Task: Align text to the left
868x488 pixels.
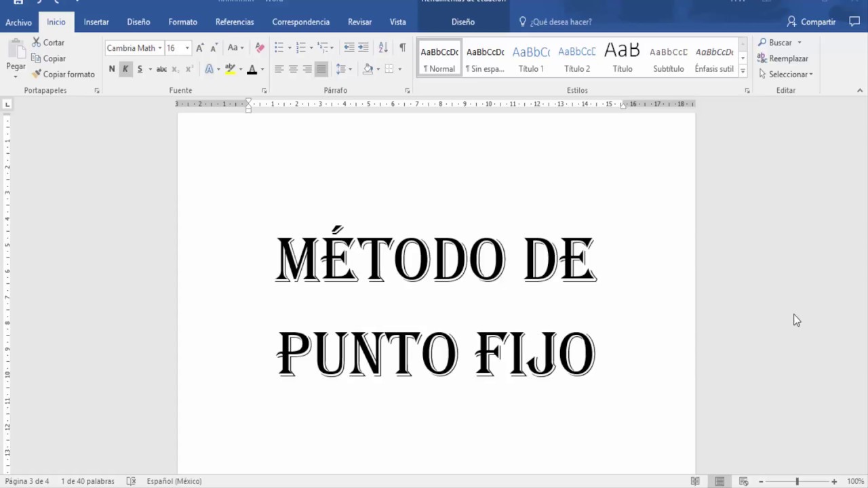Action: point(279,69)
